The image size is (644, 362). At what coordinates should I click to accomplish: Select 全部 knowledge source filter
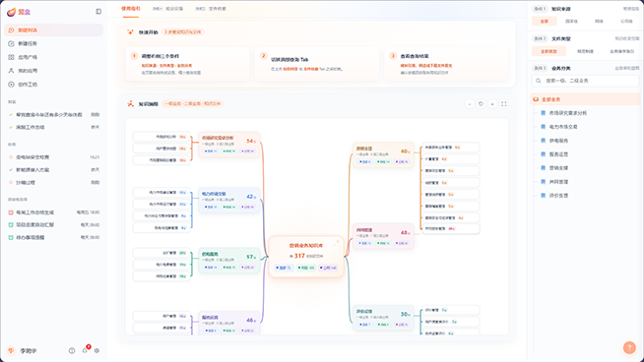[x=545, y=22]
